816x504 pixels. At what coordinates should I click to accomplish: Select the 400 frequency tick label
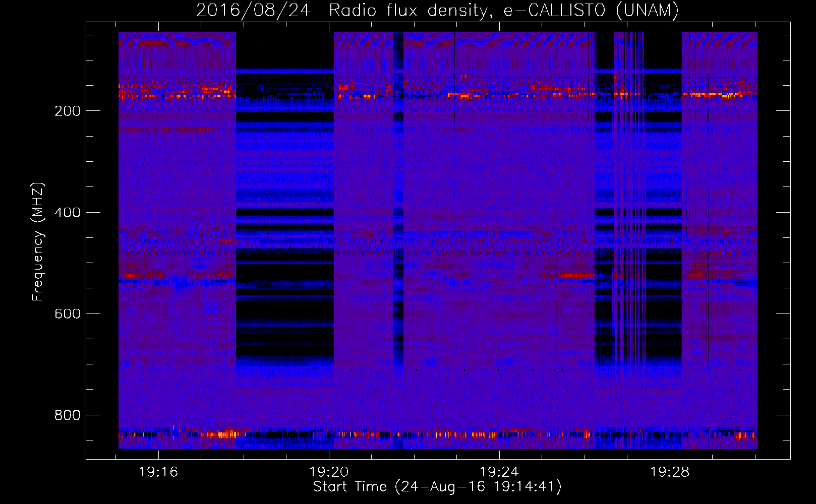point(68,212)
